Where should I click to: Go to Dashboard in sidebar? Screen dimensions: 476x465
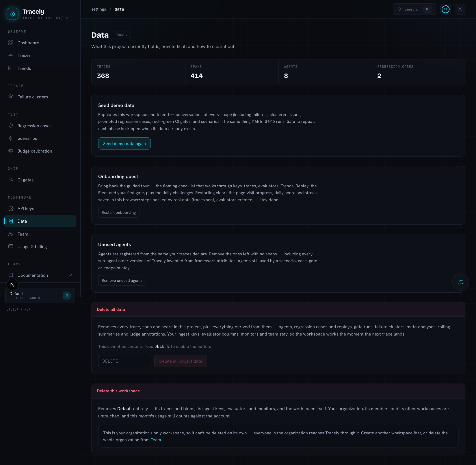(40, 43)
